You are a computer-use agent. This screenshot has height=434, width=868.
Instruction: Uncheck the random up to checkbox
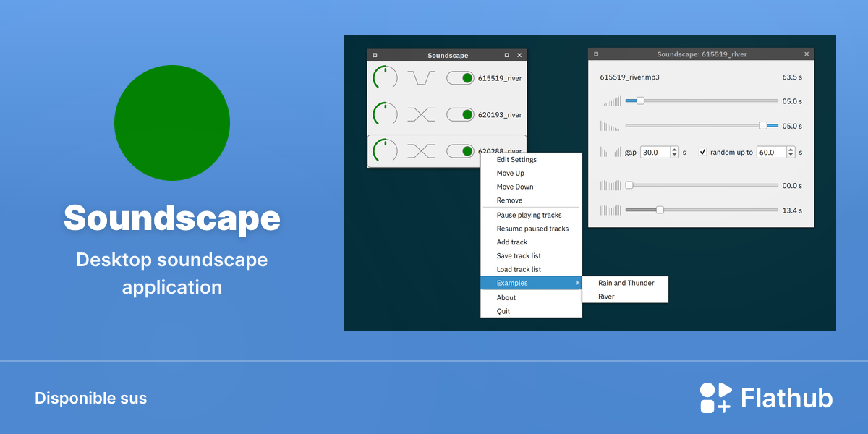[x=702, y=152]
